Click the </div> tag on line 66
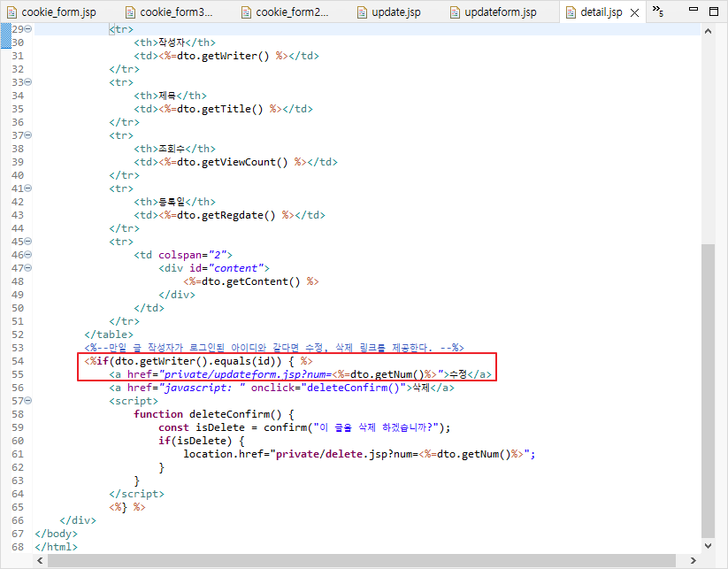Screen dimensions: 728x569 coord(78,520)
